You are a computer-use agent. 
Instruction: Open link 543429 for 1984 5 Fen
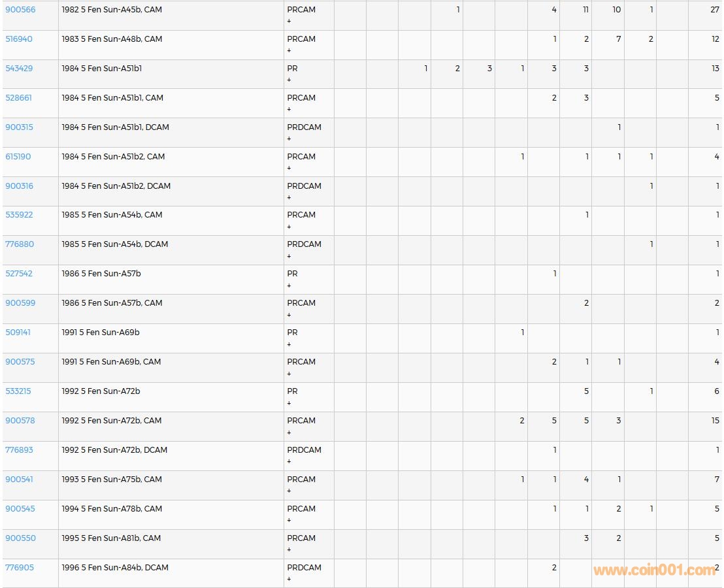pyautogui.click(x=19, y=69)
